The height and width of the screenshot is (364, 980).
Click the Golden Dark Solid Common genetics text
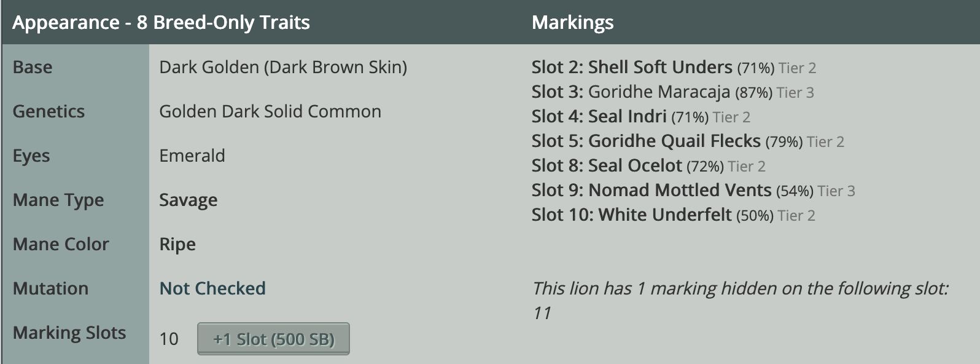(x=270, y=111)
